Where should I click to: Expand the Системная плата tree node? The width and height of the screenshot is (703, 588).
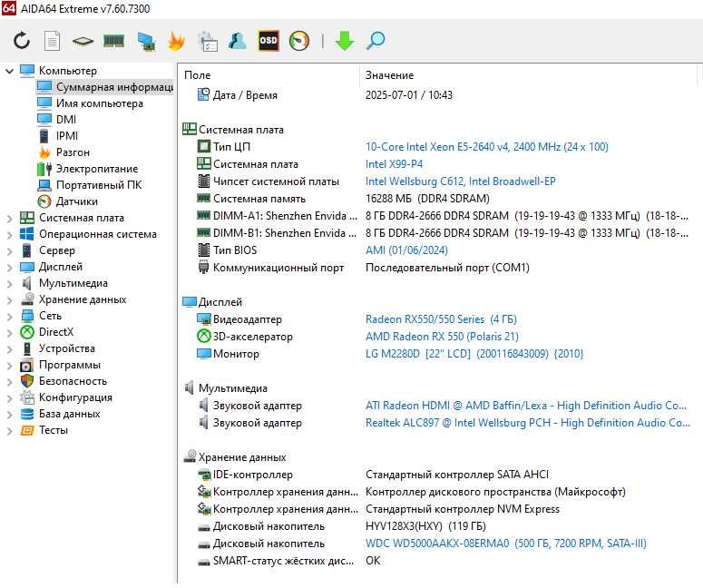tap(9, 219)
